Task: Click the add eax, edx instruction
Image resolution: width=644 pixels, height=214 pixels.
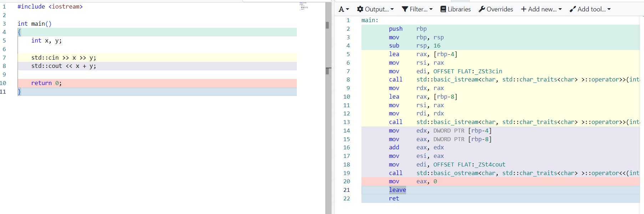Action: coord(416,148)
